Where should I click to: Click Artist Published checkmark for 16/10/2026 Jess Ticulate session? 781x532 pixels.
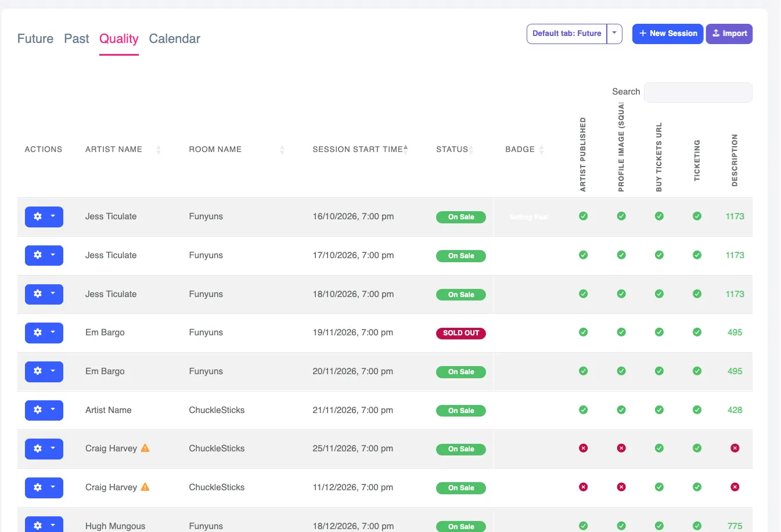pos(583,216)
